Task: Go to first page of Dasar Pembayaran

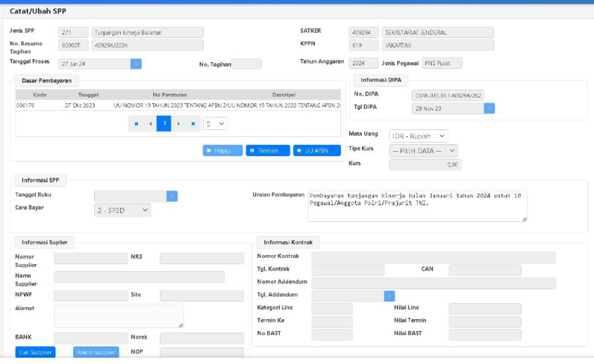Action: pos(136,124)
